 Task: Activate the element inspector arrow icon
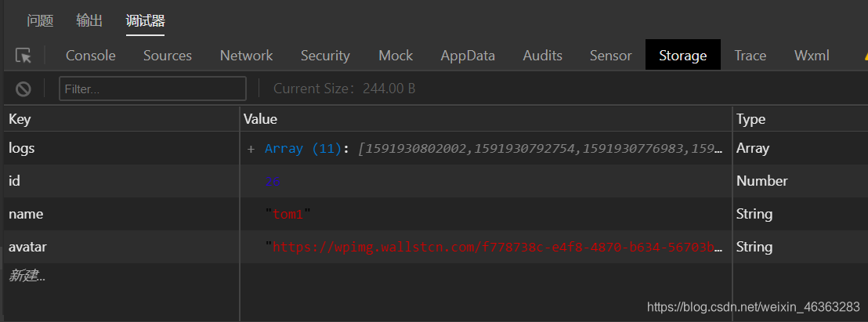coord(24,56)
